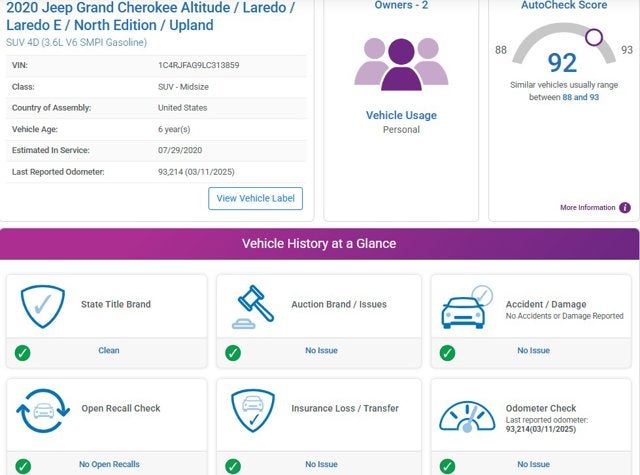The height and width of the screenshot is (475, 640).
Task: Click green check beside No Open Recalls
Action: [x=23, y=466]
